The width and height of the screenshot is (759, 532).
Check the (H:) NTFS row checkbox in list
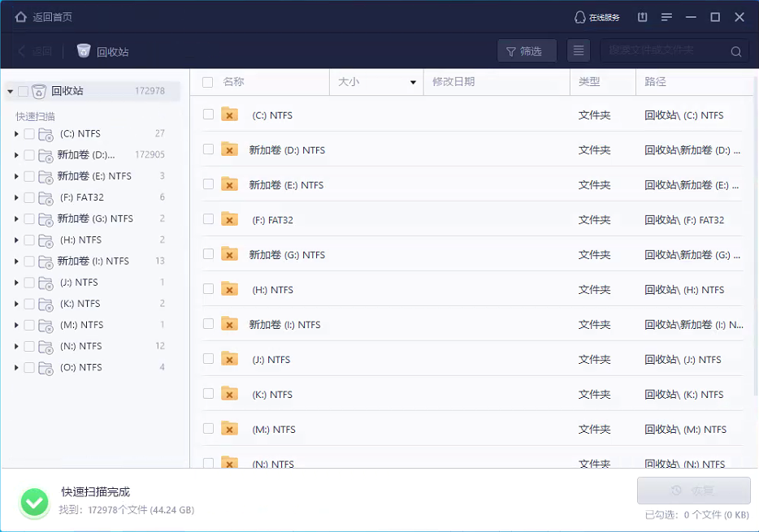click(208, 288)
